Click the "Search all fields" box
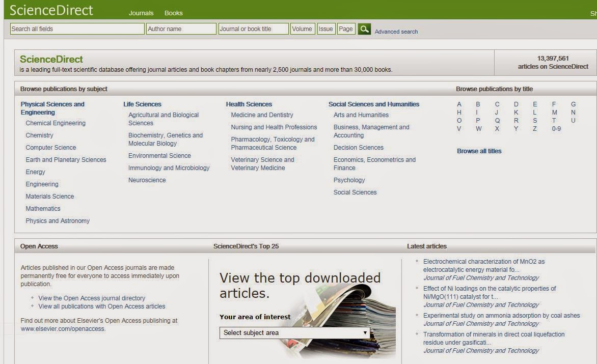 (x=76, y=29)
